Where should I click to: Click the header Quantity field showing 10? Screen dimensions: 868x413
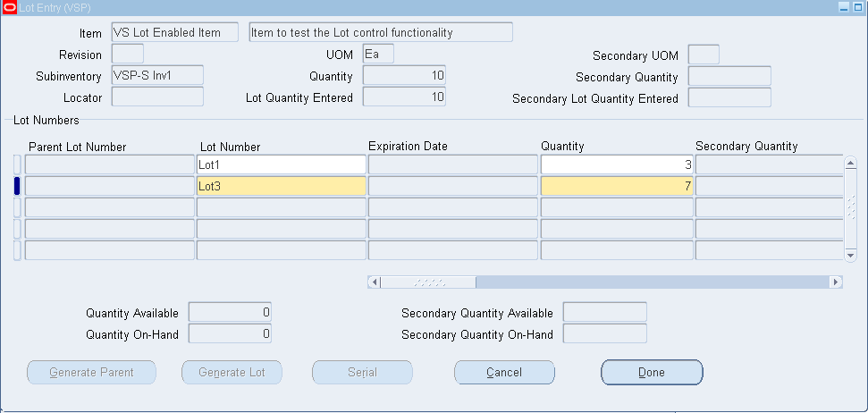pyautogui.click(x=405, y=75)
